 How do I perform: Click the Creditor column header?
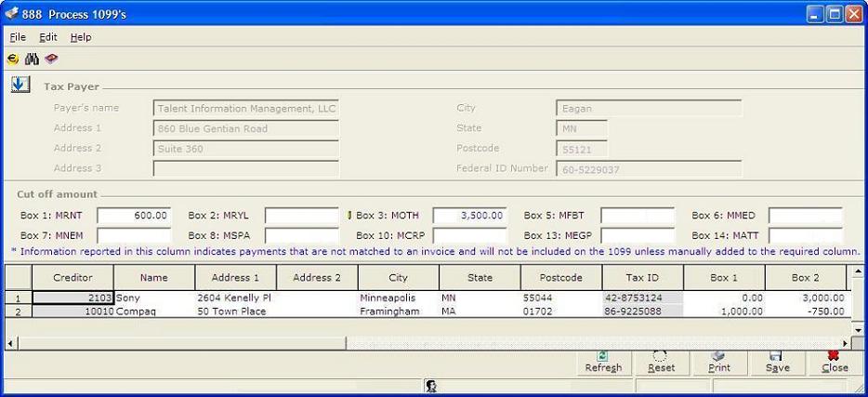tap(72, 277)
